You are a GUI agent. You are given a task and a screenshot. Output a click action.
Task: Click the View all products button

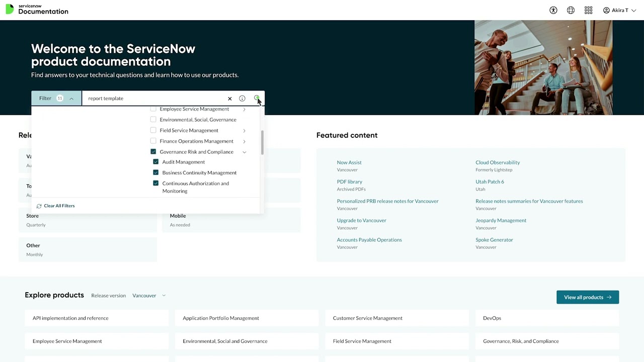587,297
